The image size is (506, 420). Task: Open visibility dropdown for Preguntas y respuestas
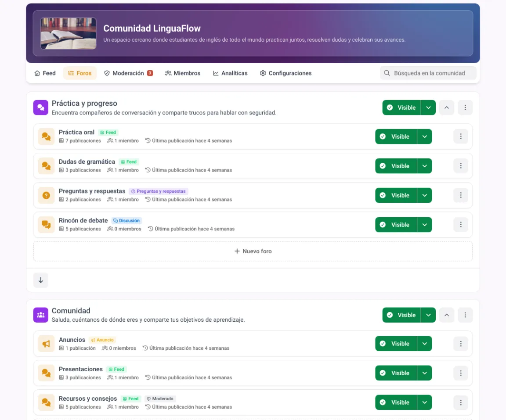pyautogui.click(x=425, y=195)
